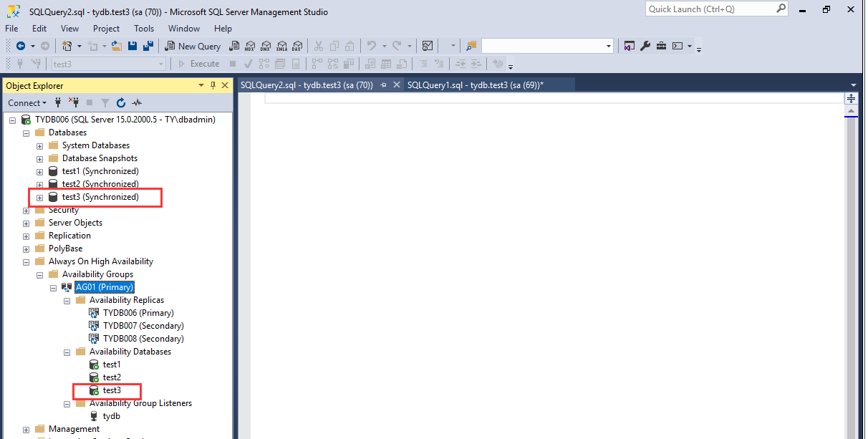Open a Database Engine query icon
Viewport: 868px width, 439px height.
coord(234,46)
